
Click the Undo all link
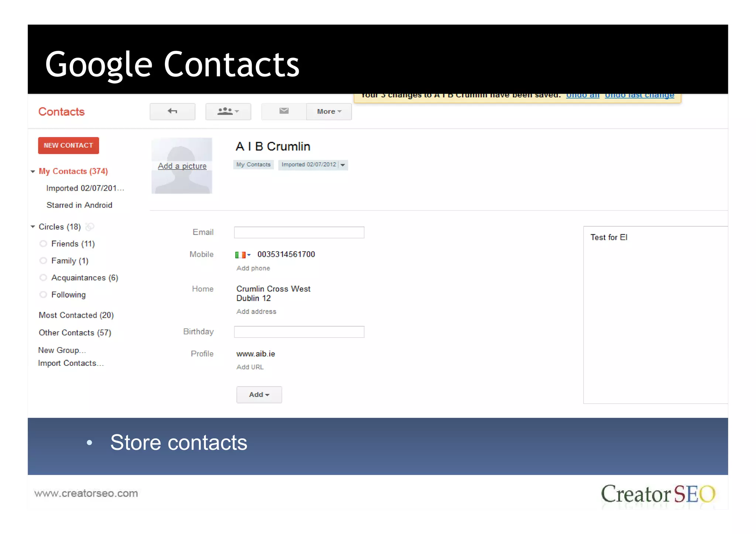pyautogui.click(x=583, y=95)
